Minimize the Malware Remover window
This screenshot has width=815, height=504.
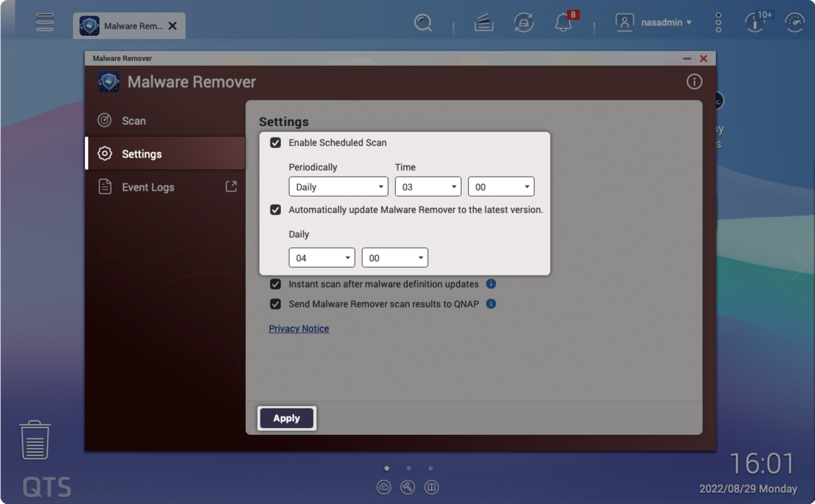pos(687,58)
